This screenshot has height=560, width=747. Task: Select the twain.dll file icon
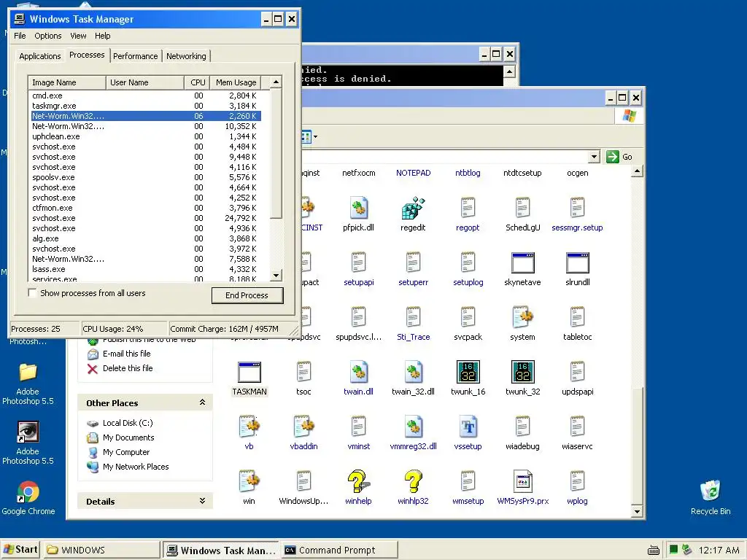359,373
